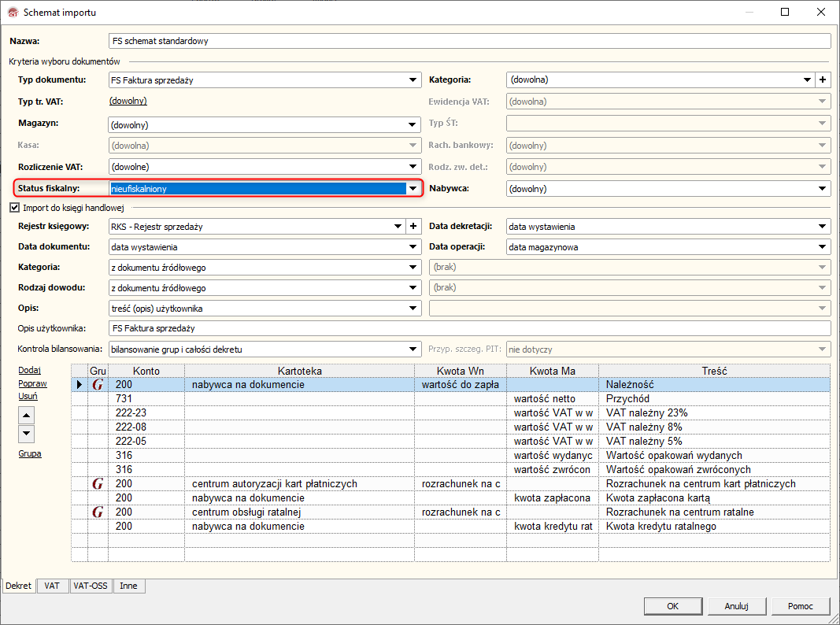Click G icon for centrum autoryzacji kart row
840x625 pixels.
click(x=98, y=484)
